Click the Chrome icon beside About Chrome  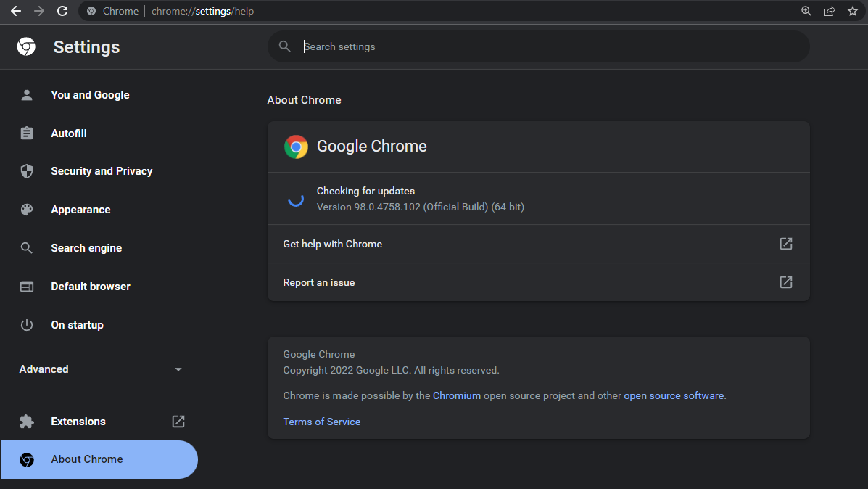(27, 460)
